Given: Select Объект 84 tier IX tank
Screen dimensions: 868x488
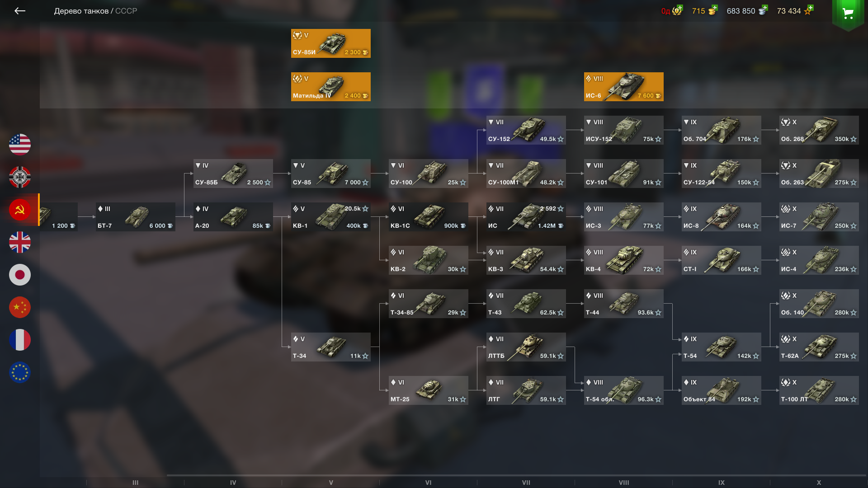Looking at the screenshot, I should 722,390.
